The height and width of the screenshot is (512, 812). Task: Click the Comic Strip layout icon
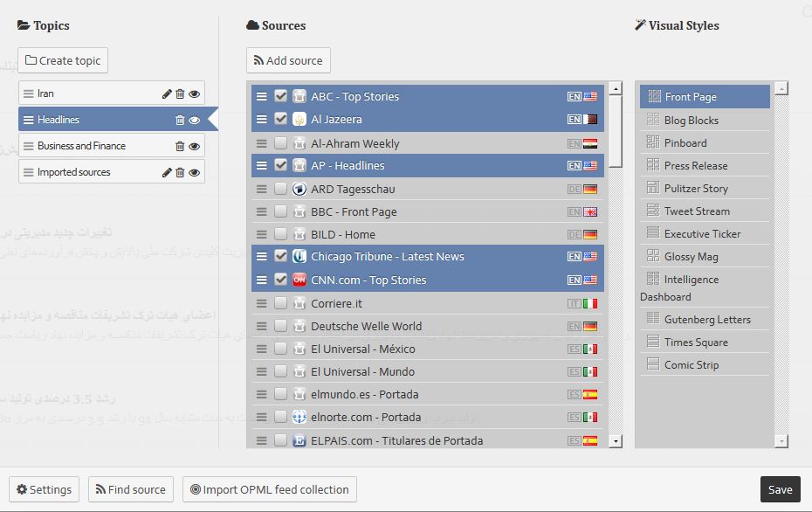click(653, 363)
